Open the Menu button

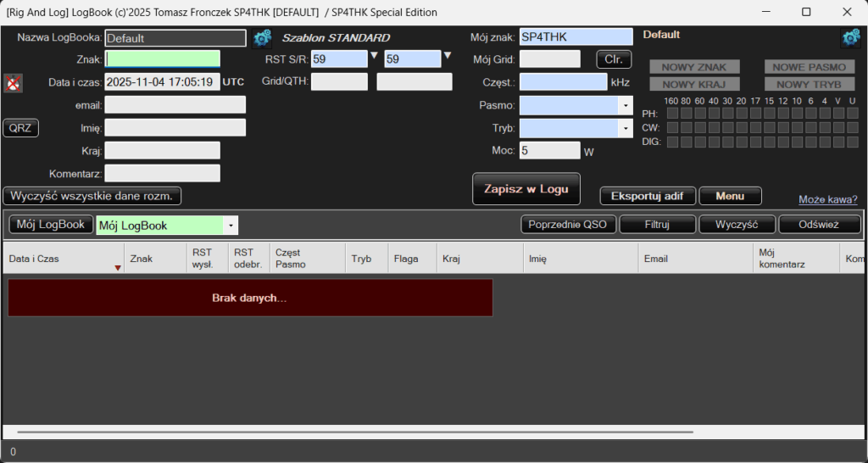(730, 196)
